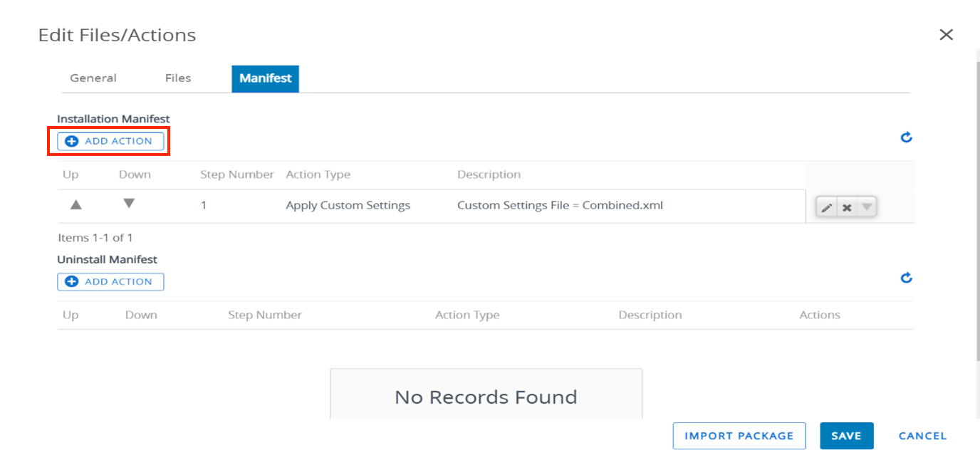
Task: Click the Installation Manifest Step Number header
Action: point(236,174)
